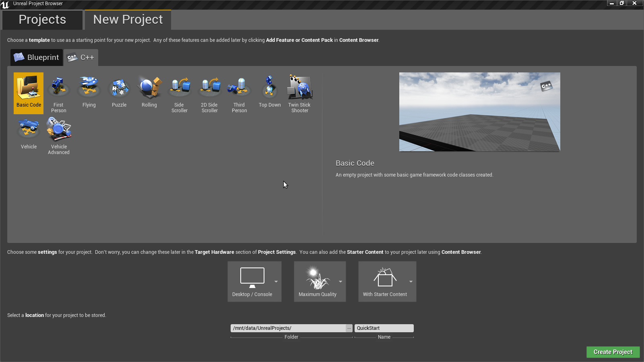This screenshot has height=362, width=644.
Task: Select the Side Scroller template
Action: coord(180,94)
